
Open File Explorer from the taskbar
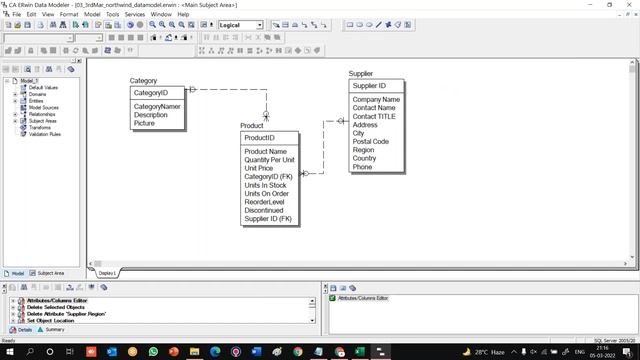click(194, 351)
